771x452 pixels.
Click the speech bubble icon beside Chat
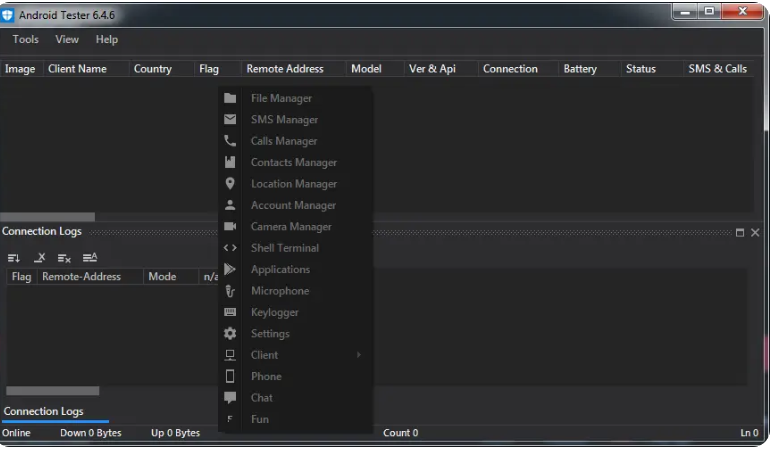click(x=230, y=397)
